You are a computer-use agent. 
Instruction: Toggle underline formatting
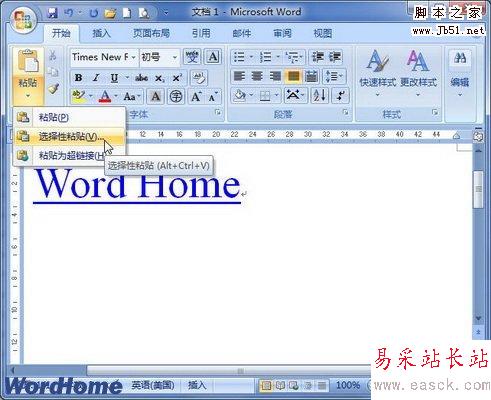pyautogui.click(x=114, y=78)
